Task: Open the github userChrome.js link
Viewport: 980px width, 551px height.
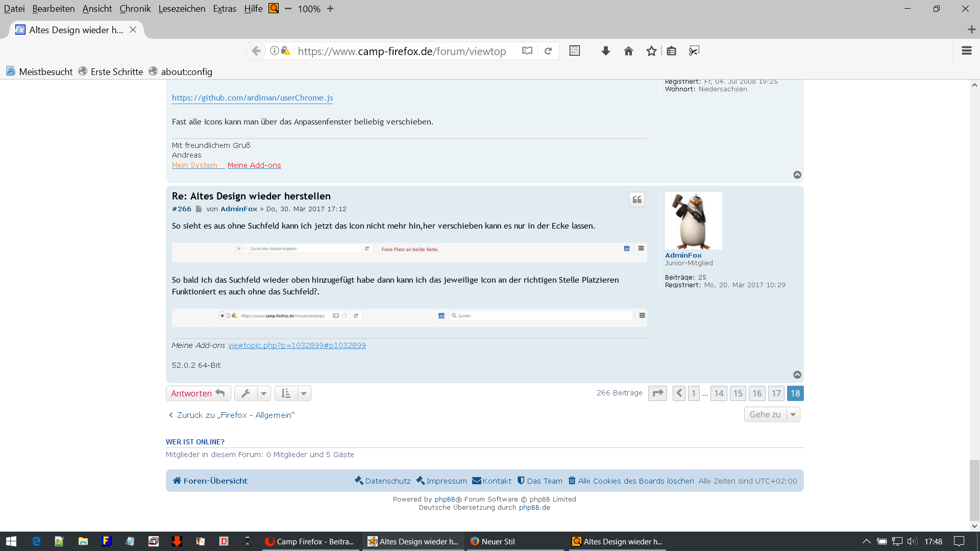Action: click(252, 97)
